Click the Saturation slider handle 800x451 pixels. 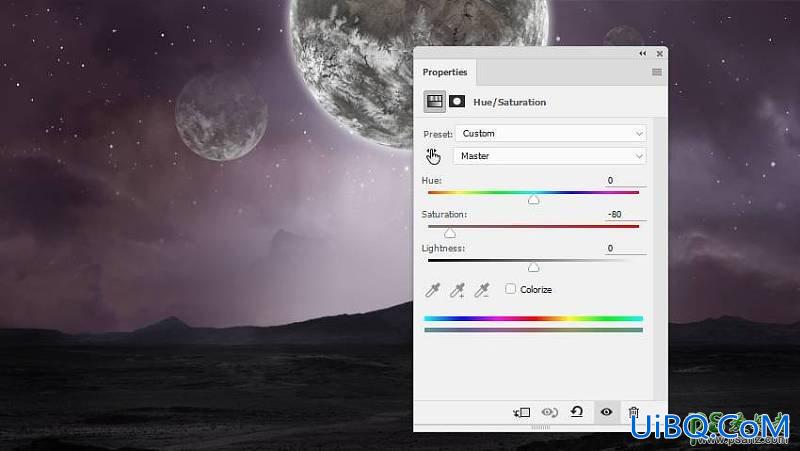(x=449, y=234)
